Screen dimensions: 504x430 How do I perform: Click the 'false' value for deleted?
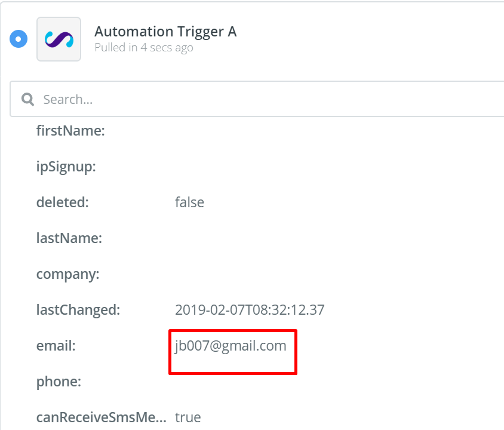[x=189, y=202]
